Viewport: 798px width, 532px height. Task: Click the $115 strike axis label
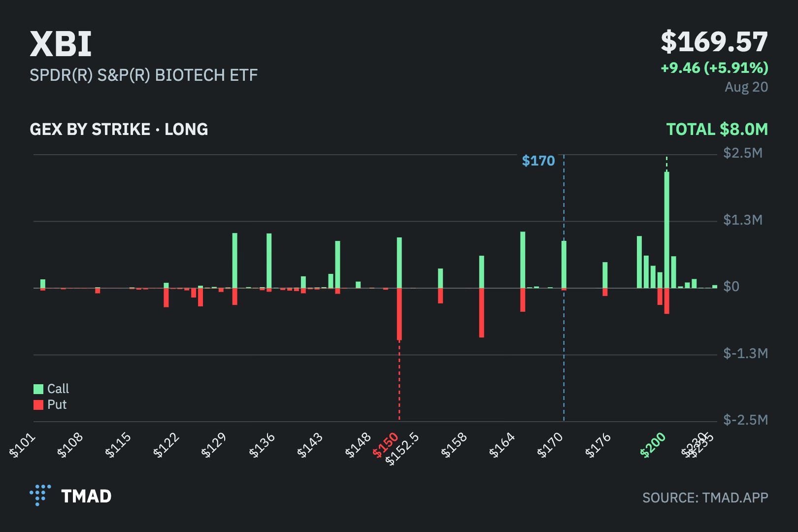coord(118,445)
